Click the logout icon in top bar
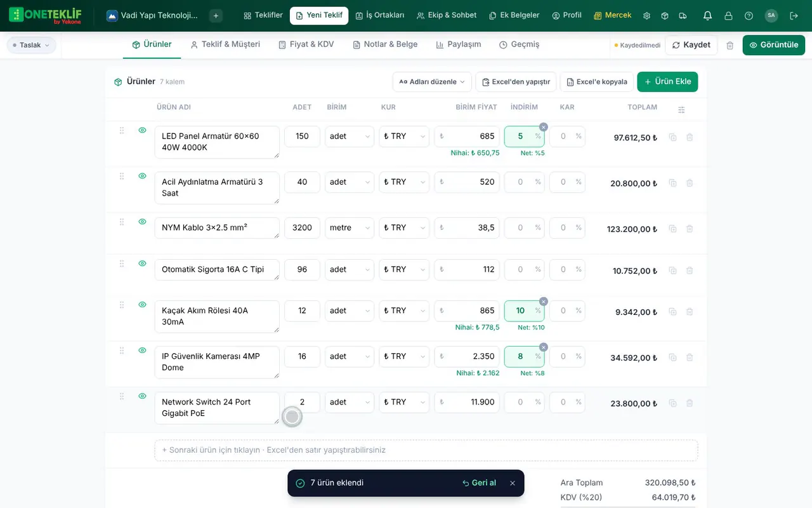The height and width of the screenshot is (508, 812). (x=793, y=15)
